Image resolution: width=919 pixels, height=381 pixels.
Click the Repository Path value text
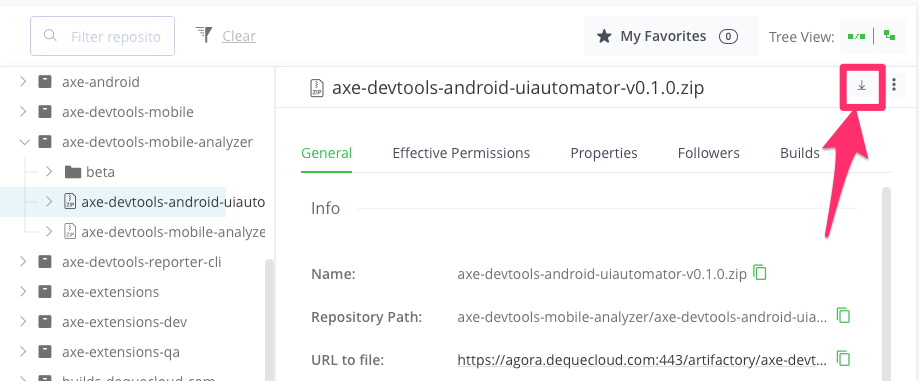[x=642, y=317]
